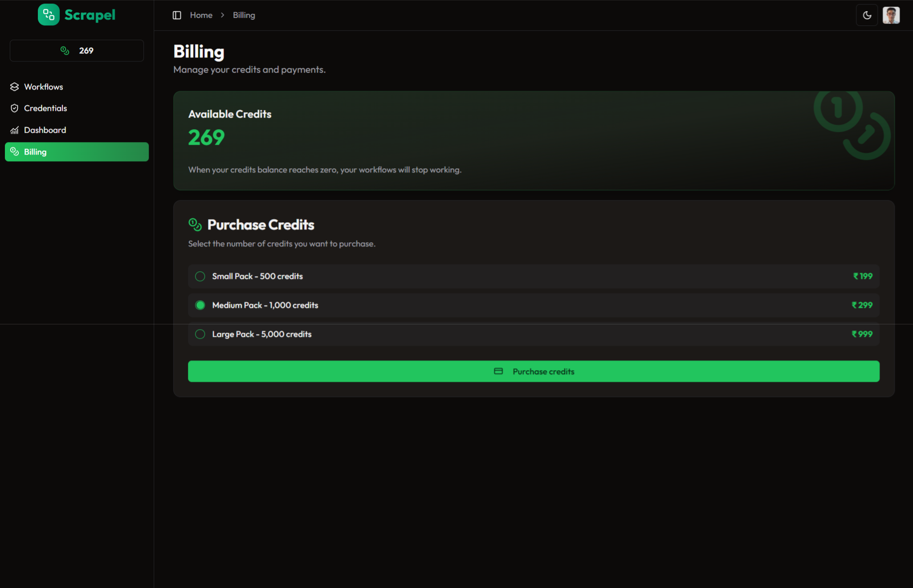Viewport: 913px width, 588px height.
Task: Click the Billing breadcrumb
Action: click(244, 15)
